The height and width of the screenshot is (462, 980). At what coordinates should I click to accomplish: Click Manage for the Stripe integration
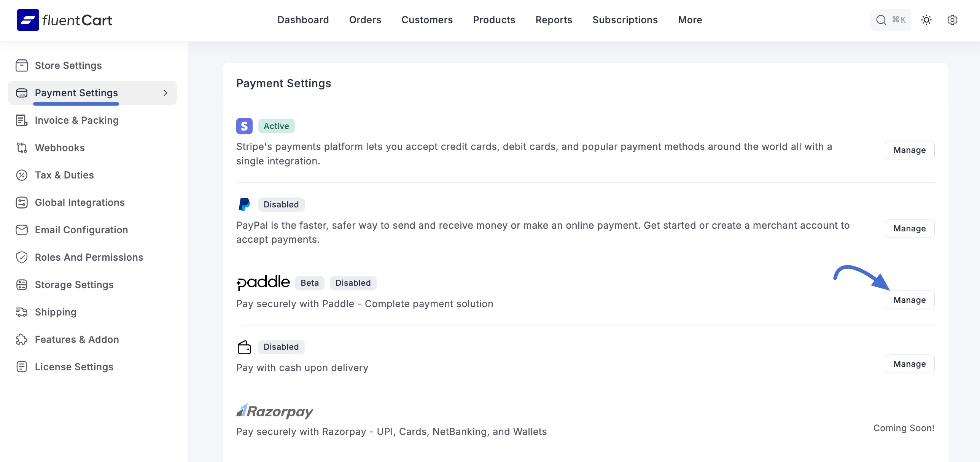click(x=909, y=150)
